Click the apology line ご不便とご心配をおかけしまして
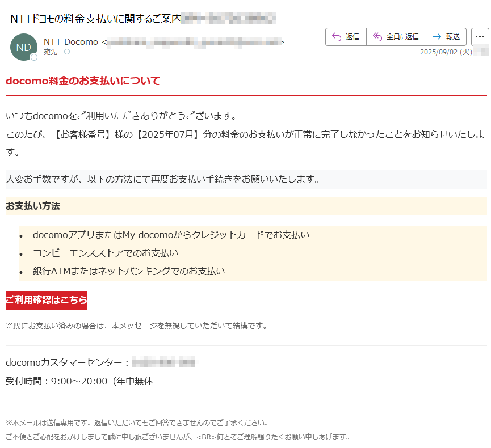 tap(178, 437)
